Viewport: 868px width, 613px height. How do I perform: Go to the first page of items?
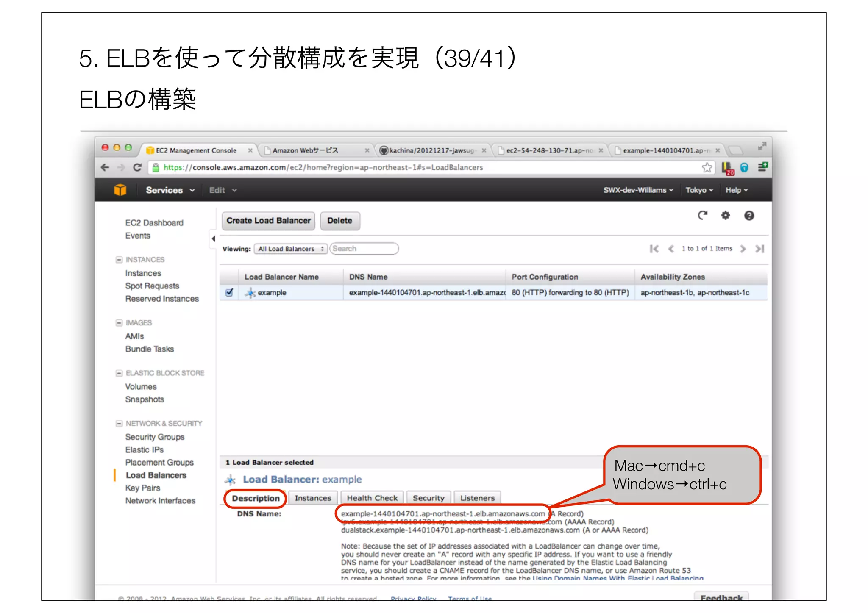654,249
